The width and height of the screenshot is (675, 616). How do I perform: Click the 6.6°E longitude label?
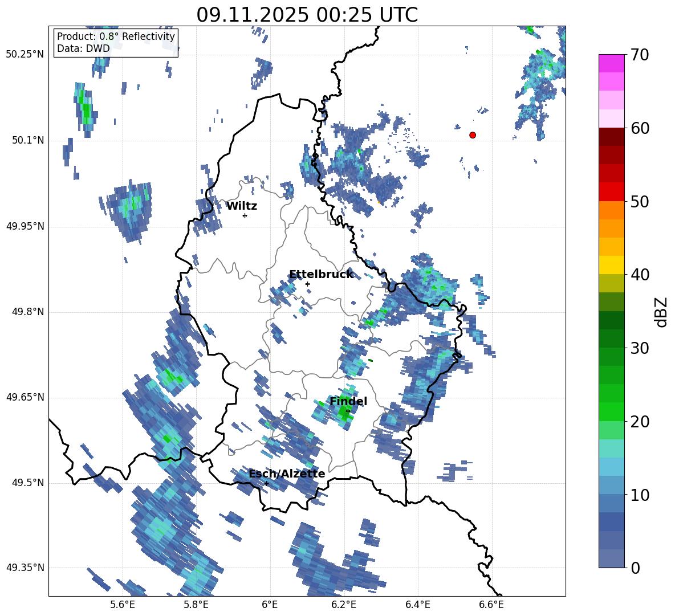coord(491,605)
